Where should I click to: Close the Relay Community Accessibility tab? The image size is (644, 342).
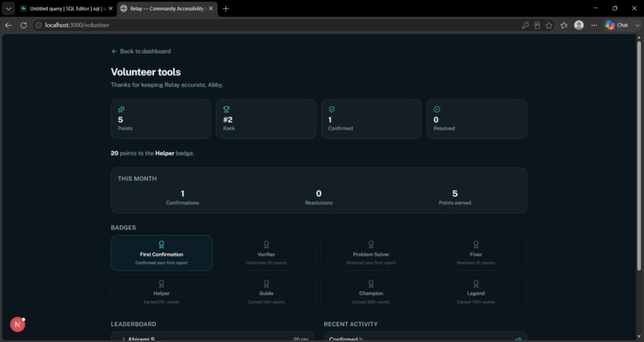211,8
